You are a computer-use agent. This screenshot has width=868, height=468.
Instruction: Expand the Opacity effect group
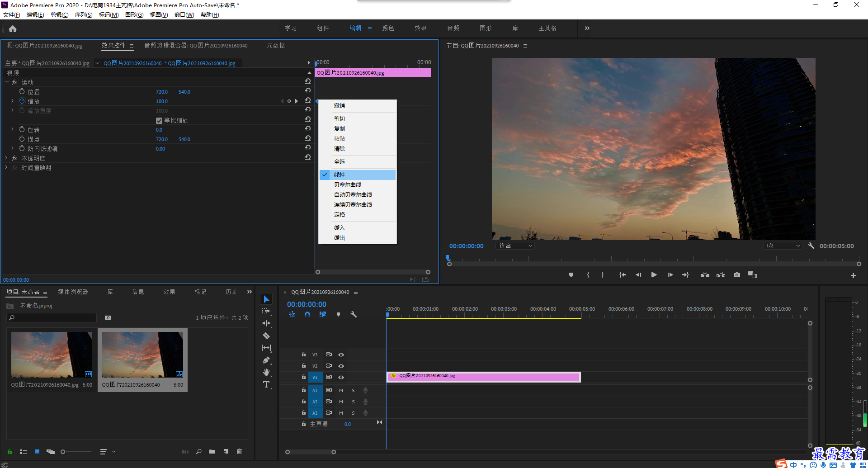pos(6,158)
